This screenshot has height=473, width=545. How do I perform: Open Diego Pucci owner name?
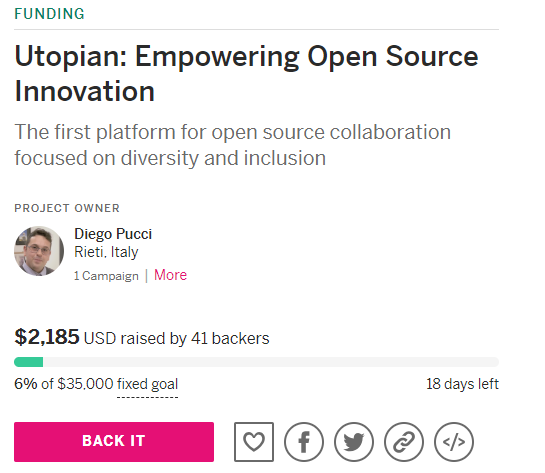point(113,234)
